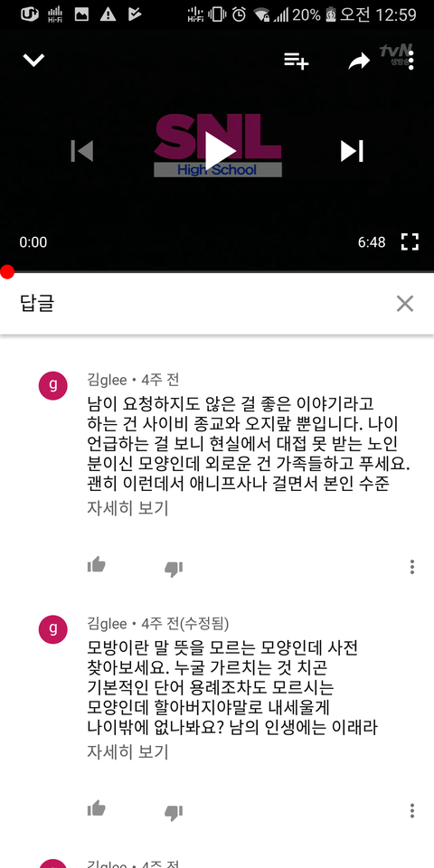Tap the first commenter's avatar
The height and width of the screenshot is (868, 434).
[x=53, y=386]
